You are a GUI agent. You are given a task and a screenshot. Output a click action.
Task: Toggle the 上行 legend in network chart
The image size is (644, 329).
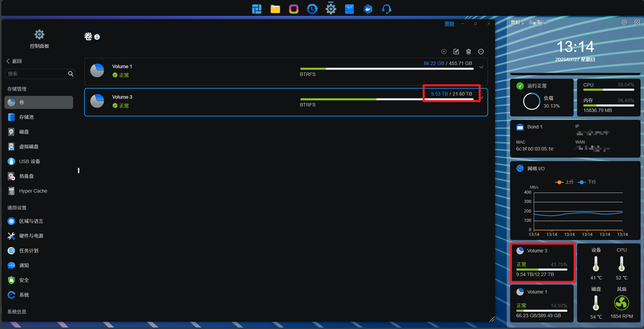(x=564, y=182)
